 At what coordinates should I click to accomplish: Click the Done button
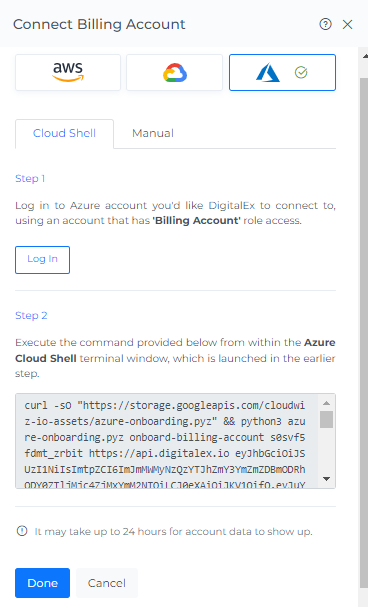(x=43, y=583)
